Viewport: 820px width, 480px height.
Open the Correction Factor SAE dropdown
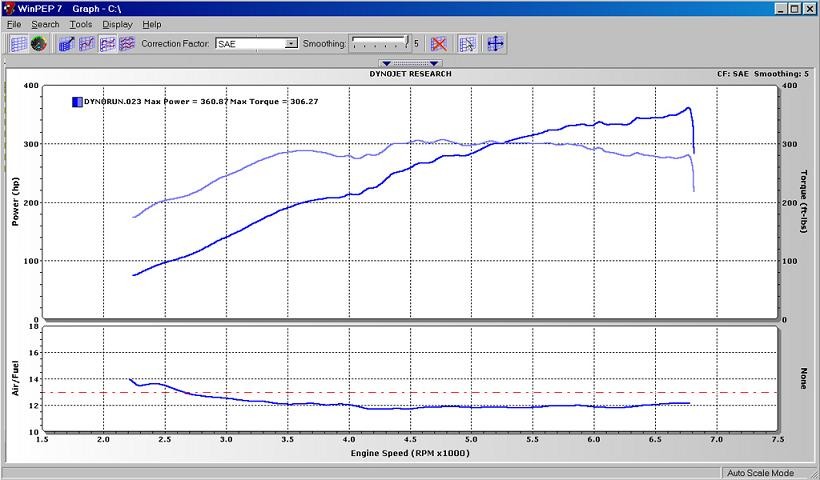tap(257, 44)
